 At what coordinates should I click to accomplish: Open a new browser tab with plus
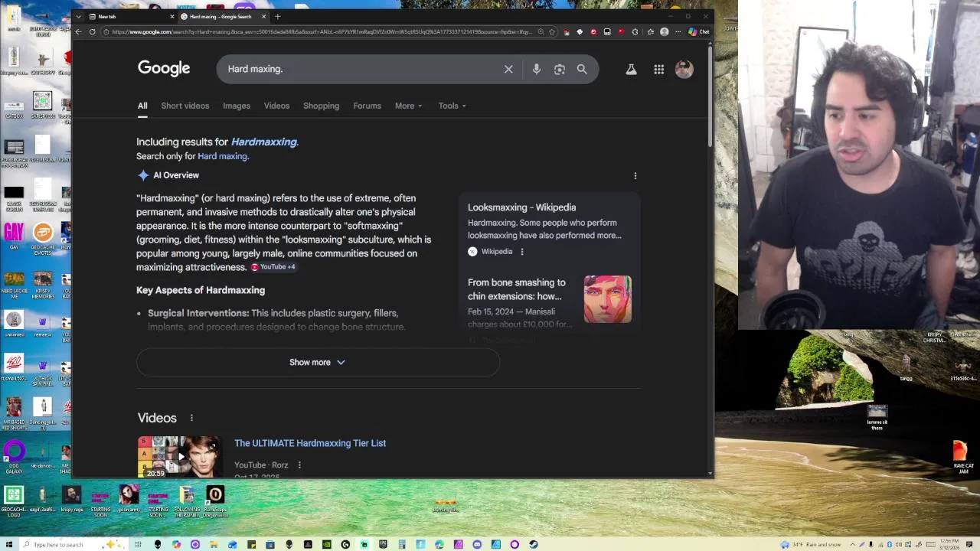coord(277,16)
